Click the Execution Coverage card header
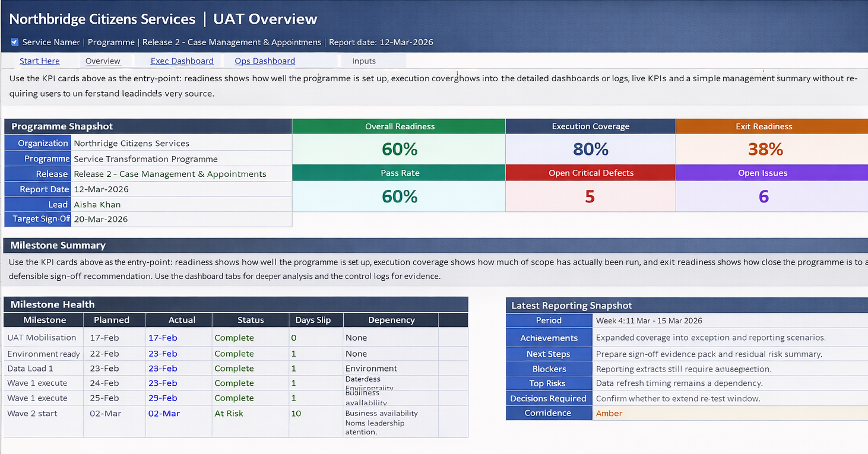868x454 pixels. pos(591,126)
